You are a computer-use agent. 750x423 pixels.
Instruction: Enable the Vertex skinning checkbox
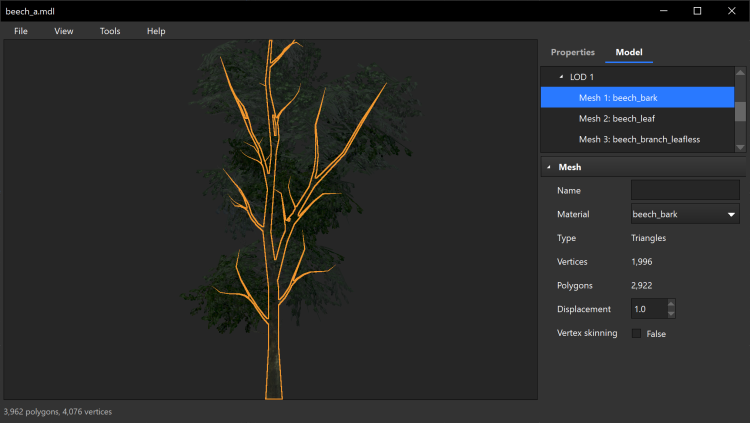(x=636, y=334)
